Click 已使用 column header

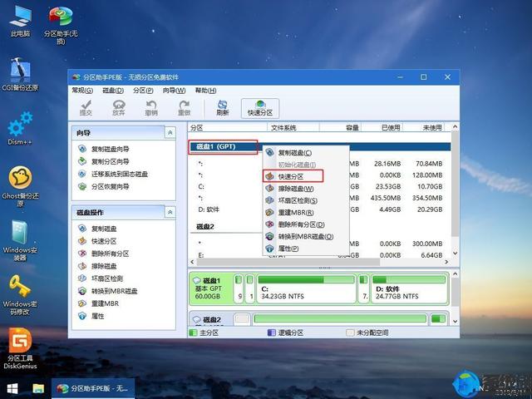(x=382, y=127)
